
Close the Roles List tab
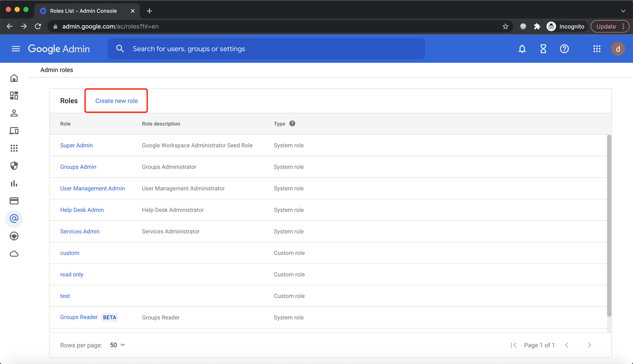(x=133, y=11)
